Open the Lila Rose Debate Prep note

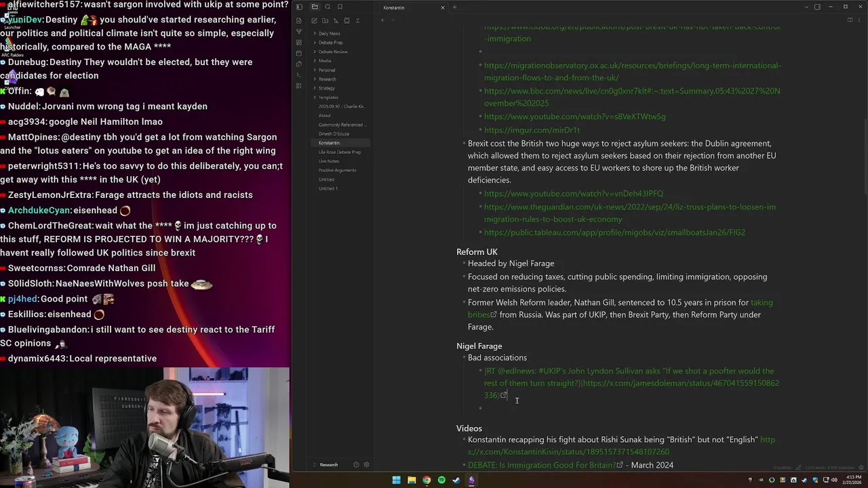pos(340,152)
